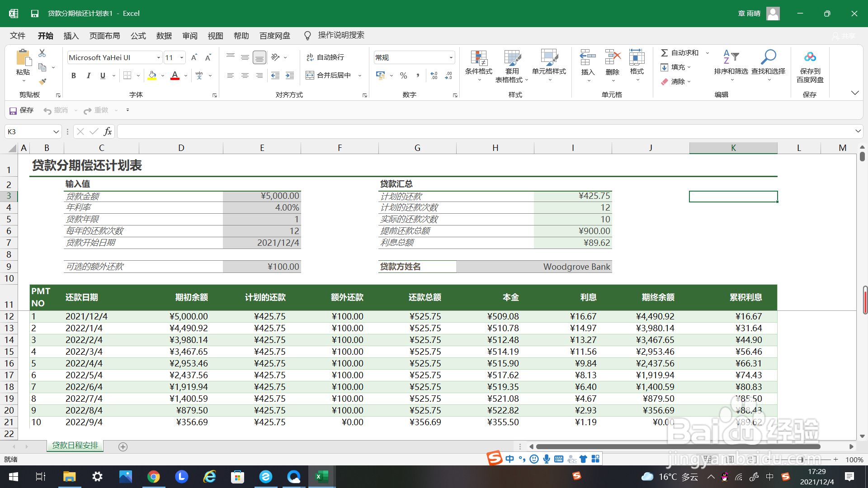The width and height of the screenshot is (868, 488).
Task: Toggle Bold formatting
Action: click(x=74, y=75)
